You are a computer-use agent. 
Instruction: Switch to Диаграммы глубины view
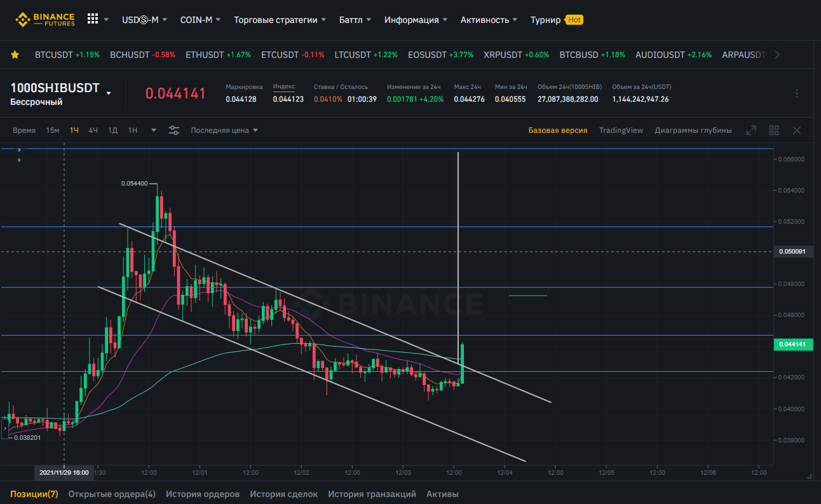[693, 130]
